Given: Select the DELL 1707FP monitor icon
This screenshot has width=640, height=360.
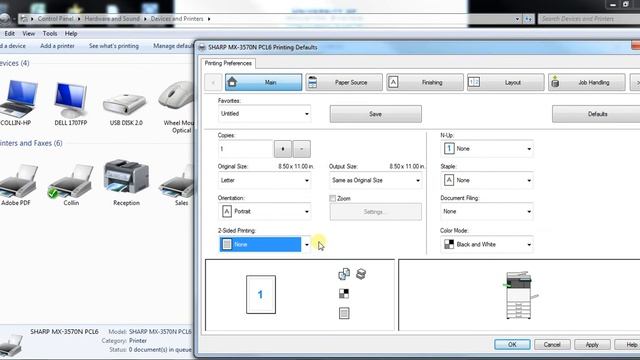Looking at the screenshot, I should pos(71,100).
